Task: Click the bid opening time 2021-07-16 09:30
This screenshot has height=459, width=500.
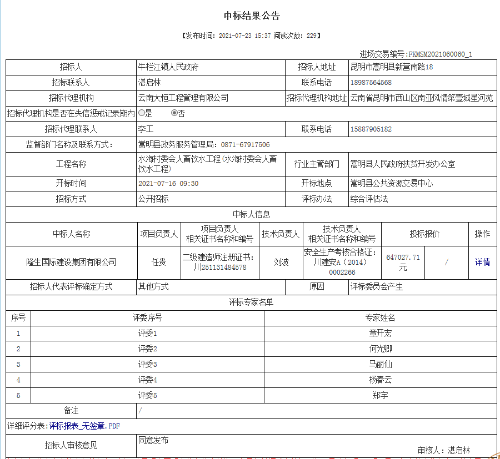Action: point(168,183)
